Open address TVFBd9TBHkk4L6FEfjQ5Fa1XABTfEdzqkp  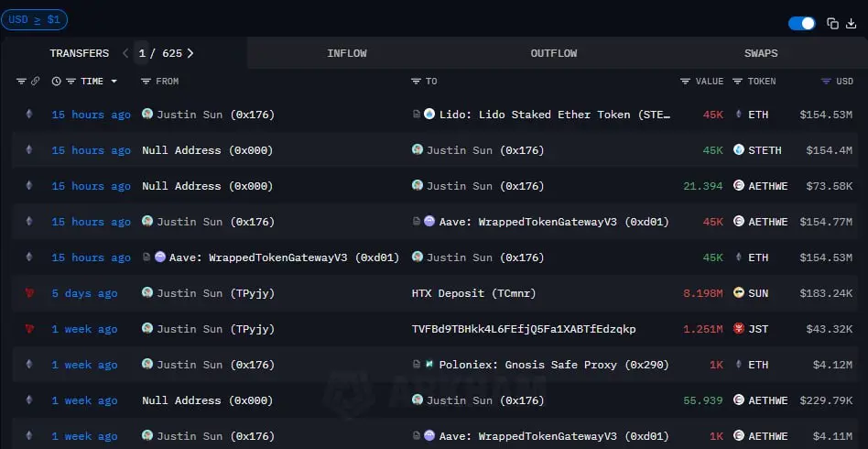(524, 329)
